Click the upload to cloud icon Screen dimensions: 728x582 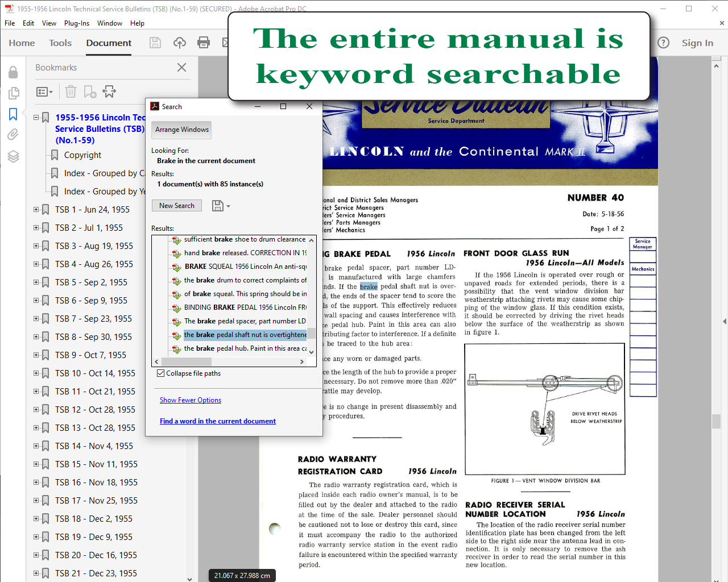tap(180, 43)
